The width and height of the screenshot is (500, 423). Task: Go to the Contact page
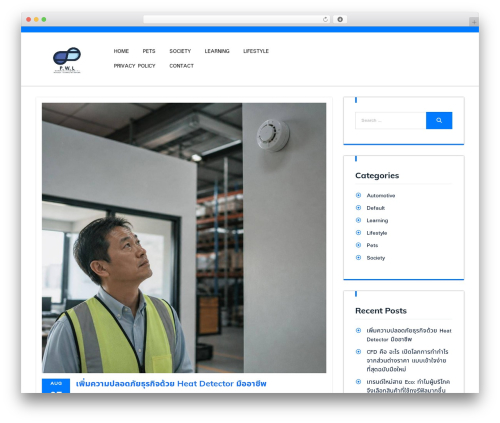tap(181, 66)
